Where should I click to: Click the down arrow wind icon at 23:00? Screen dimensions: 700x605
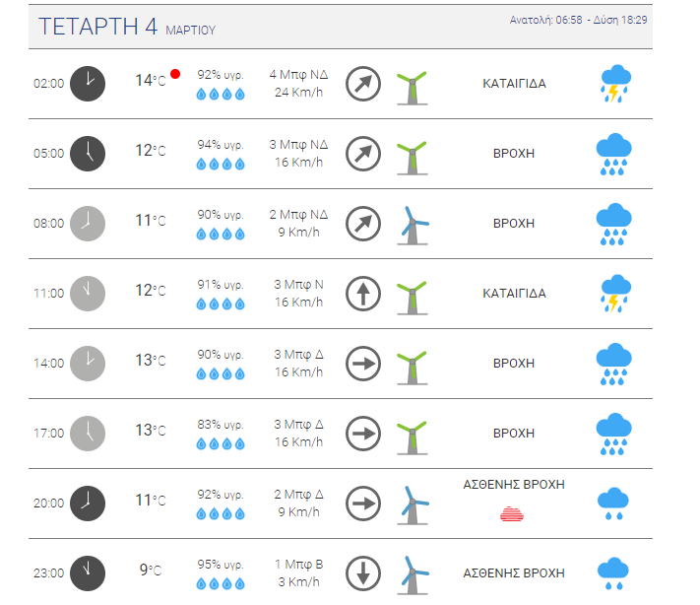click(363, 573)
